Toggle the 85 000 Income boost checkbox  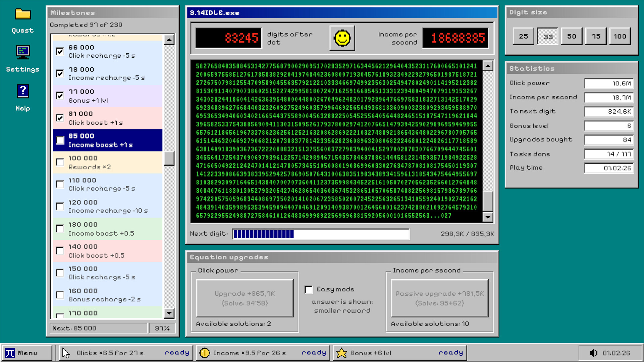[x=60, y=140]
